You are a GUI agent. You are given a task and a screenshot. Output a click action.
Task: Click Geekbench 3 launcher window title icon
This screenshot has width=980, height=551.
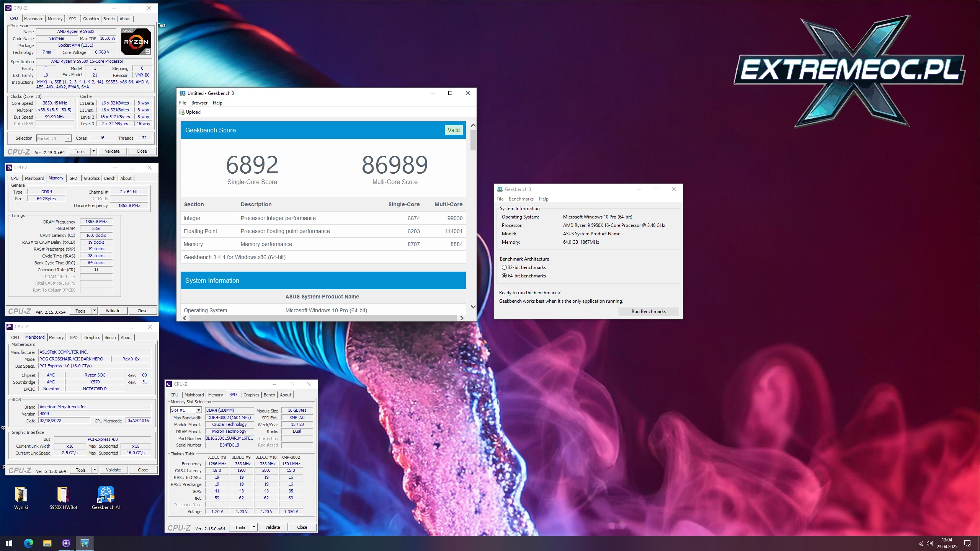[x=500, y=189]
